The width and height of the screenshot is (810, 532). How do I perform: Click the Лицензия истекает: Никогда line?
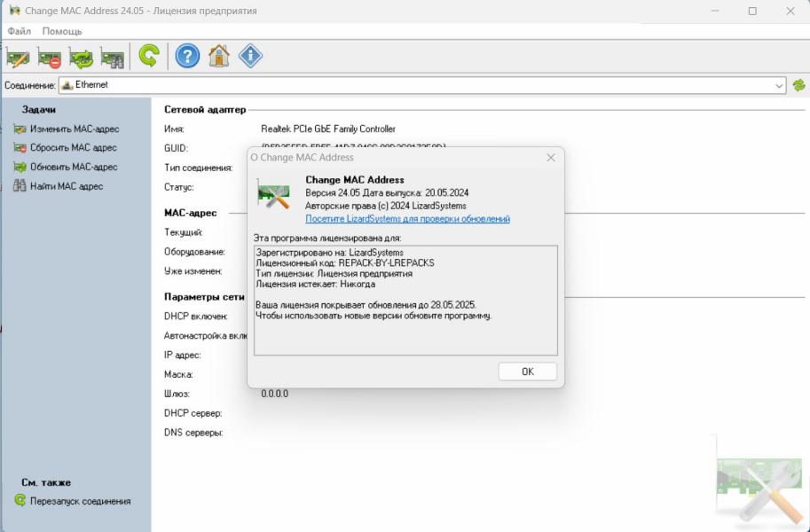[316, 284]
